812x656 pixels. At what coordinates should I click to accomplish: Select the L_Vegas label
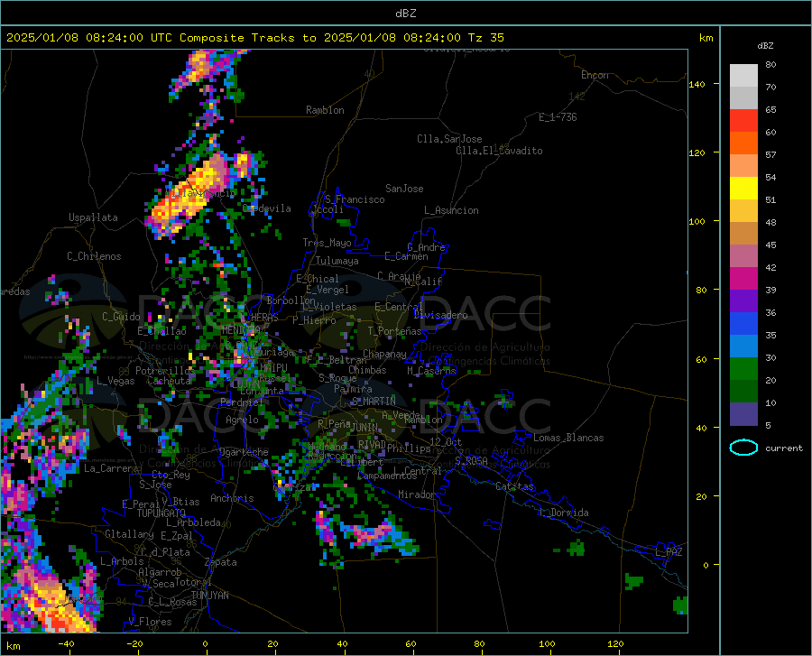click(115, 381)
